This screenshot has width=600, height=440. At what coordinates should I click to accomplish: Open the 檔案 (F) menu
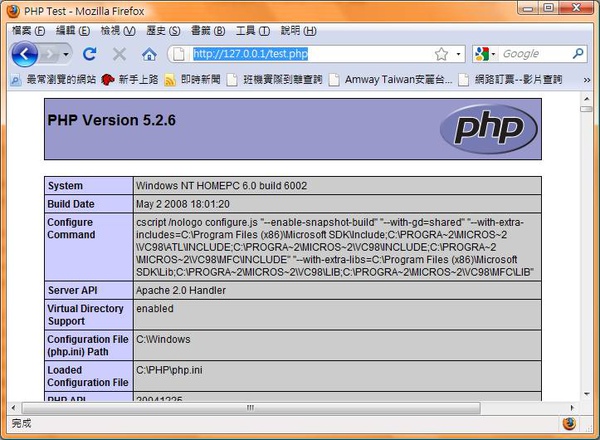pos(28,31)
